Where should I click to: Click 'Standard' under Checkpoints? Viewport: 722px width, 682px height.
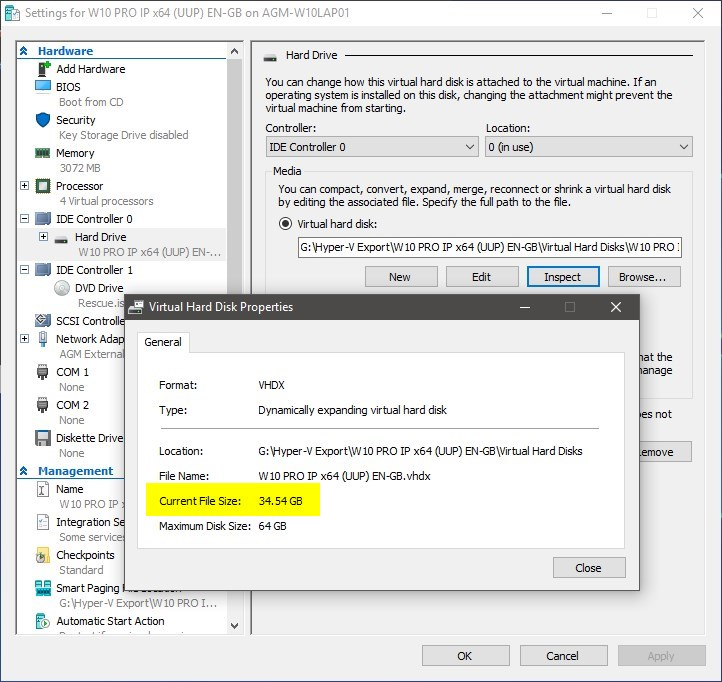[x=81, y=570]
